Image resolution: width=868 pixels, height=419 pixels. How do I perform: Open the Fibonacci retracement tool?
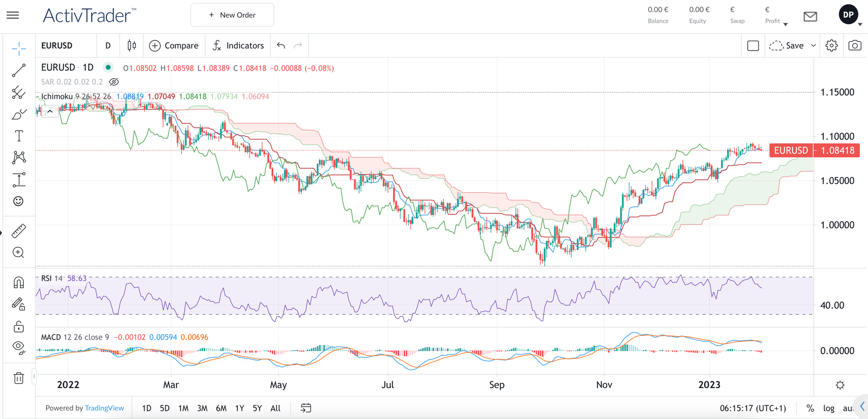(x=18, y=93)
